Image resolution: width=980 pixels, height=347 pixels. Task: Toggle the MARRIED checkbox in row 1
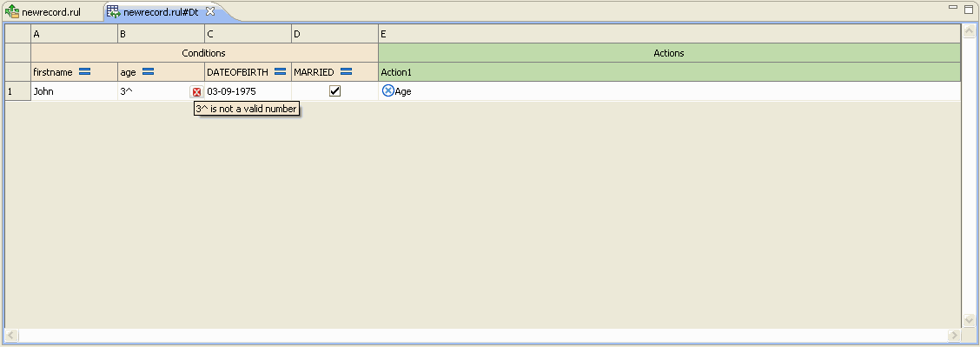[335, 91]
